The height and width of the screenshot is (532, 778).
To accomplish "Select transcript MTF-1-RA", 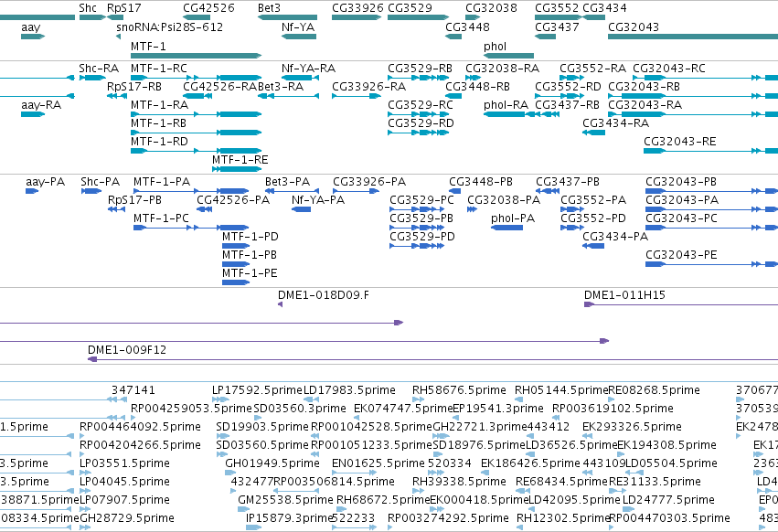I will [x=196, y=114].
